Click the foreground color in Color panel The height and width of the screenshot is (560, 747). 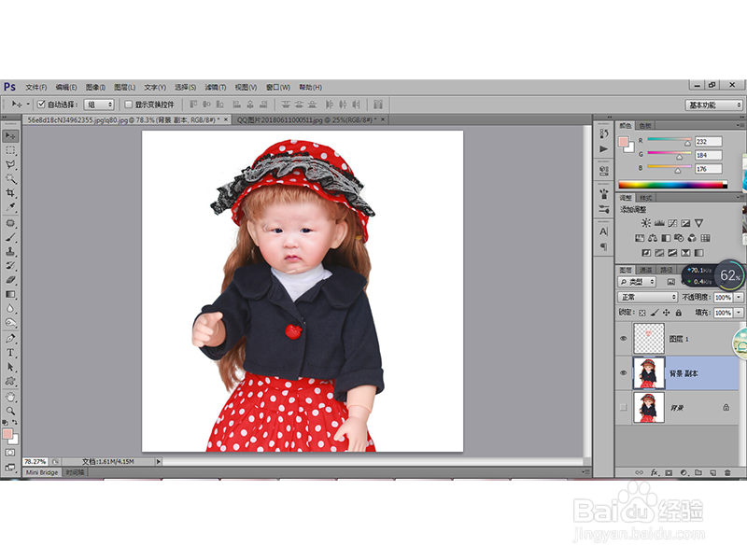coord(623,142)
